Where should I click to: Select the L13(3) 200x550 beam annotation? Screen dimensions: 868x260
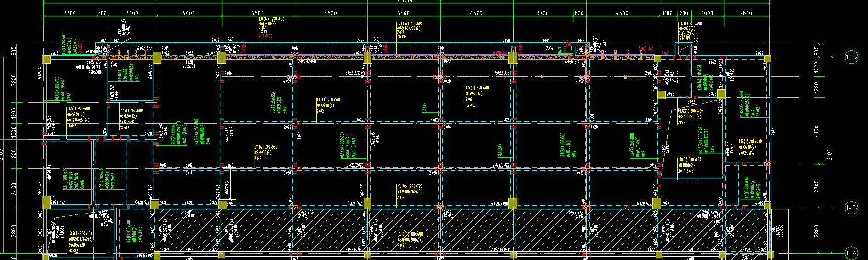(328, 100)
